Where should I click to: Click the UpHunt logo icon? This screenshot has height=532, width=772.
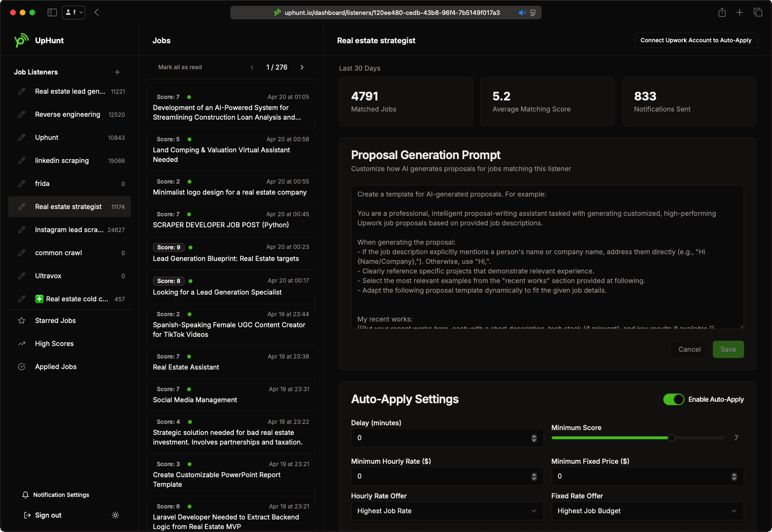coord(21,40)
